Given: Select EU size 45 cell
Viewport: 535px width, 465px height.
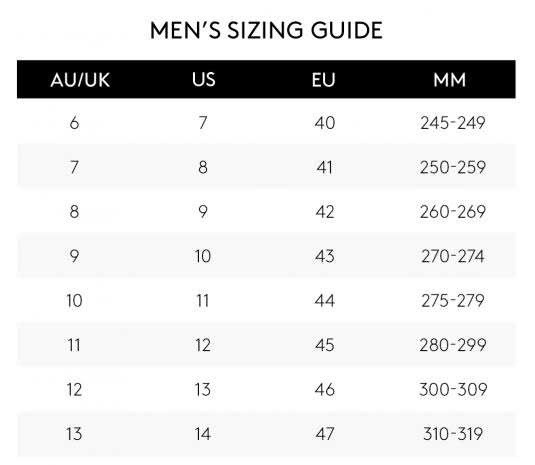Looking at the screenshot, I should coord(325,345).
